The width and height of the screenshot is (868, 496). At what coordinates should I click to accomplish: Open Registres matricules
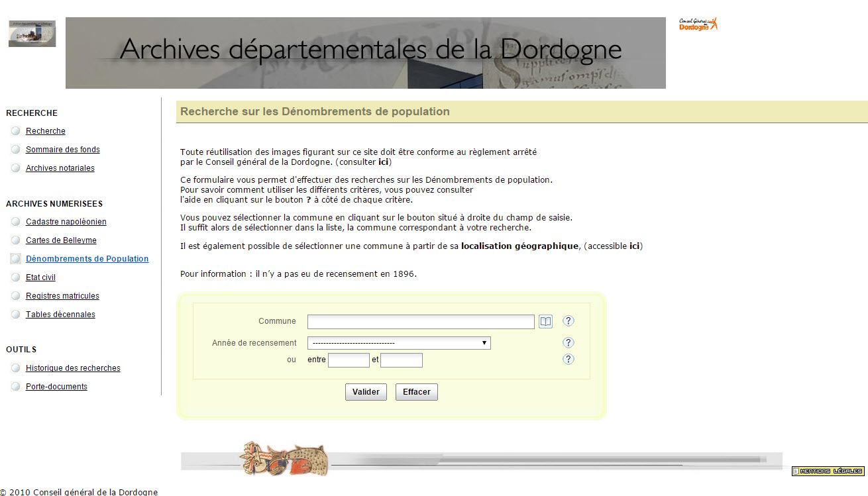[62, 296]
